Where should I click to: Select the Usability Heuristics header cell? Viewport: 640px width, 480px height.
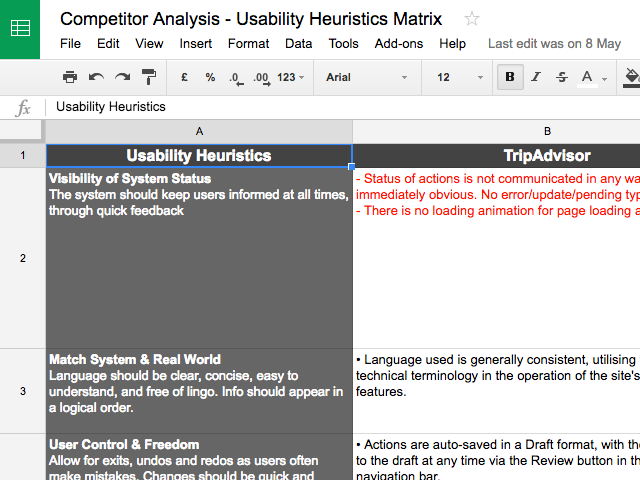(199, 156)
